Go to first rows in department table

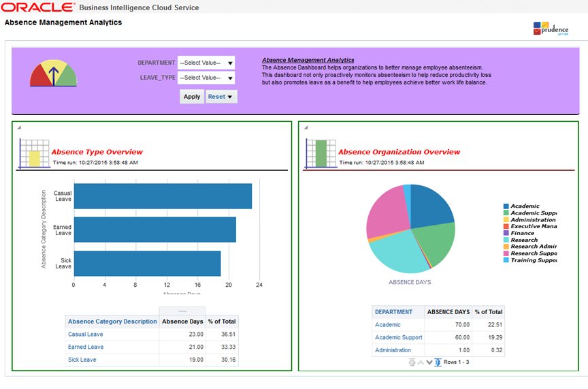(x=412, y=362)
